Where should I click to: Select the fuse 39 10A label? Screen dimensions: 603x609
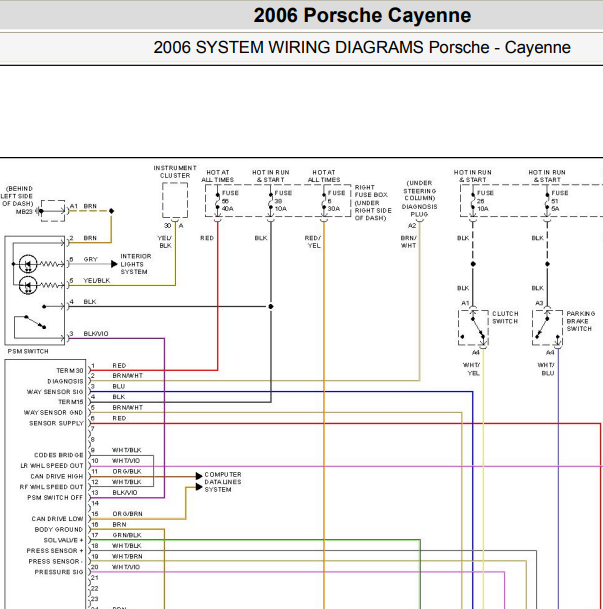[x=282, y=201]
